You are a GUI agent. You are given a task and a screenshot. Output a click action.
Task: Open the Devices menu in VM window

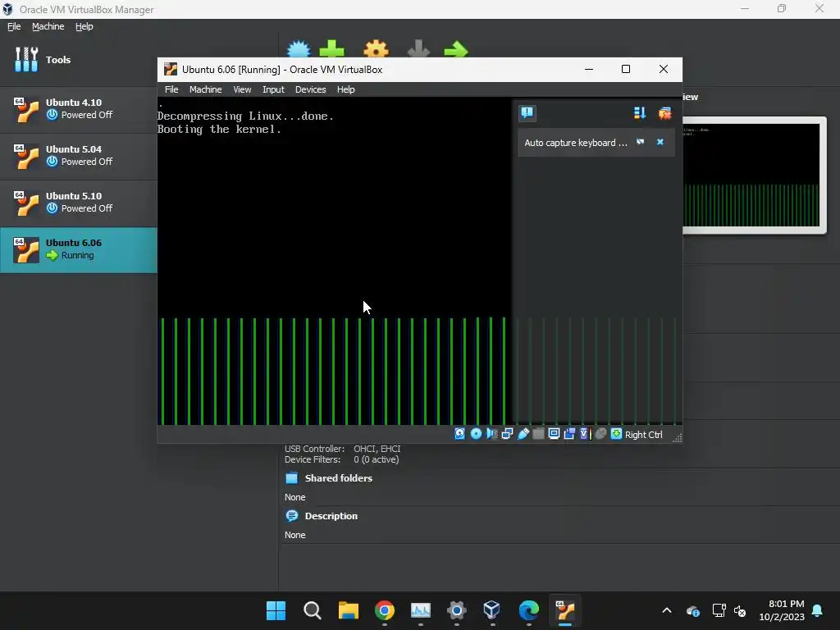pyautogui.click(x=310, y=89)
